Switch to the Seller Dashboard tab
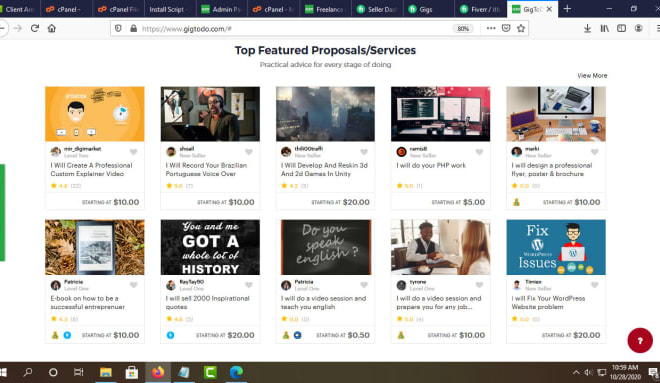Screen dimensions: 660x383 tap(377, 9)
